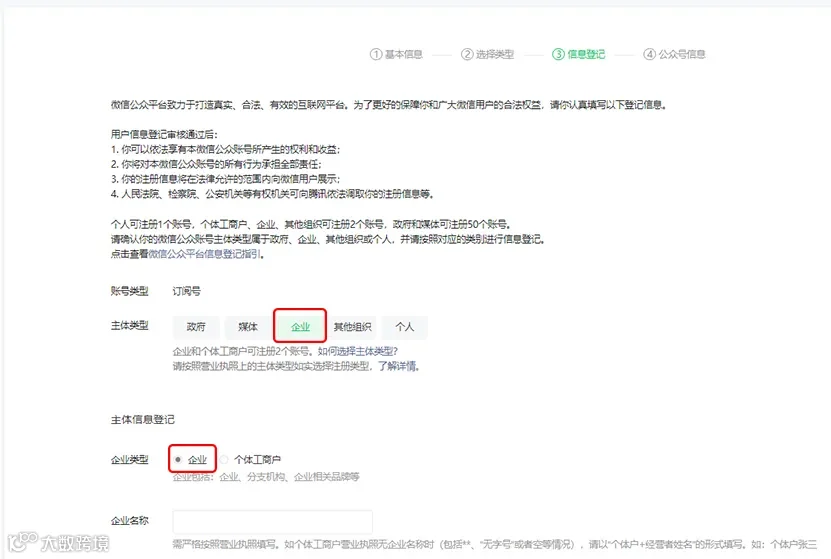The image size is (831, 559).
Task: Select the 其他组织 entity type
Action: [352, 327]
